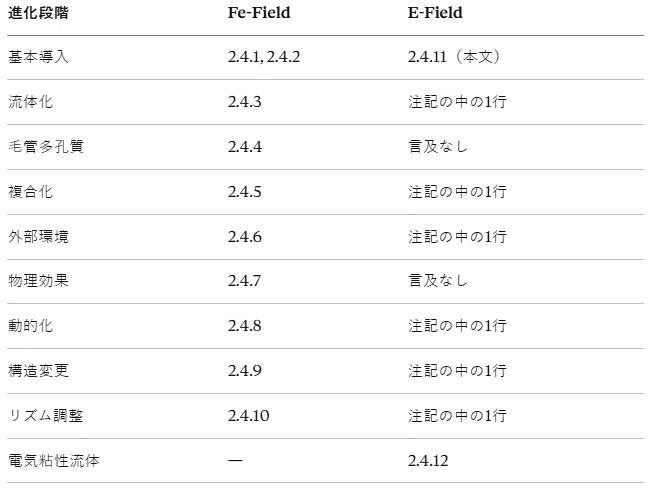Click the 2.4.1, 2.4.2 cell
This screenshot has height=488, width=648.
coord(264,57)
